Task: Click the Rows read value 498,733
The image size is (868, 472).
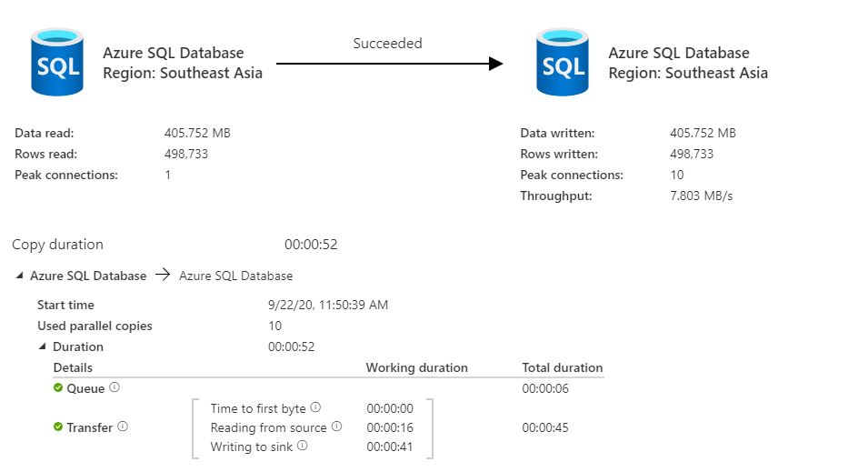Action: (186, 154)
